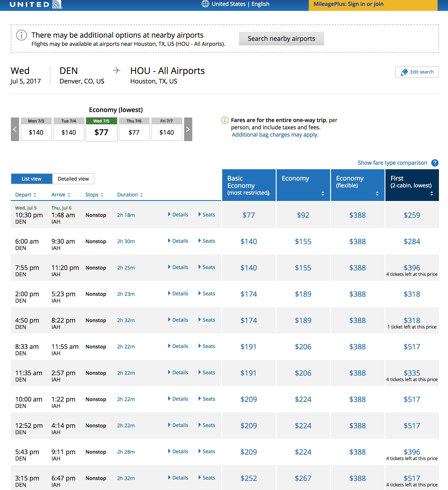Viewport: 448px width, 490px height.
Task: Select the $259 First fare
Action: [411, 215]
